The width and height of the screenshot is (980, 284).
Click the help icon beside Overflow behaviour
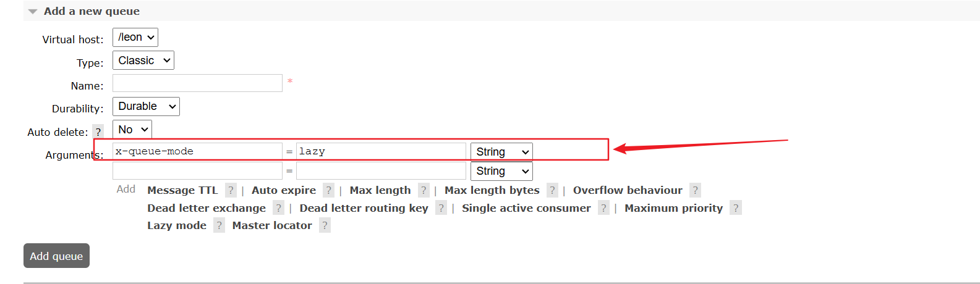click(695, 190)
